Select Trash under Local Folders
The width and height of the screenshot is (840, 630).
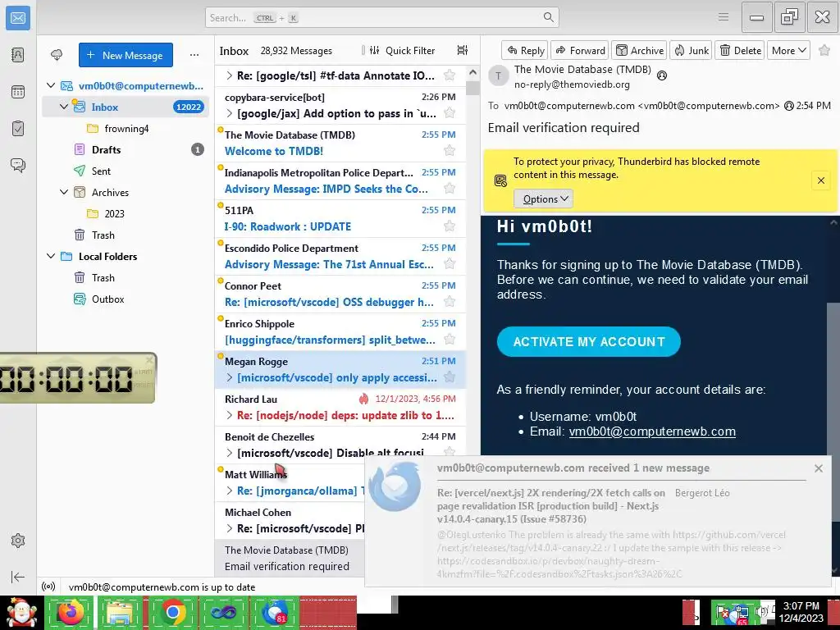click(x=126, y=277)
